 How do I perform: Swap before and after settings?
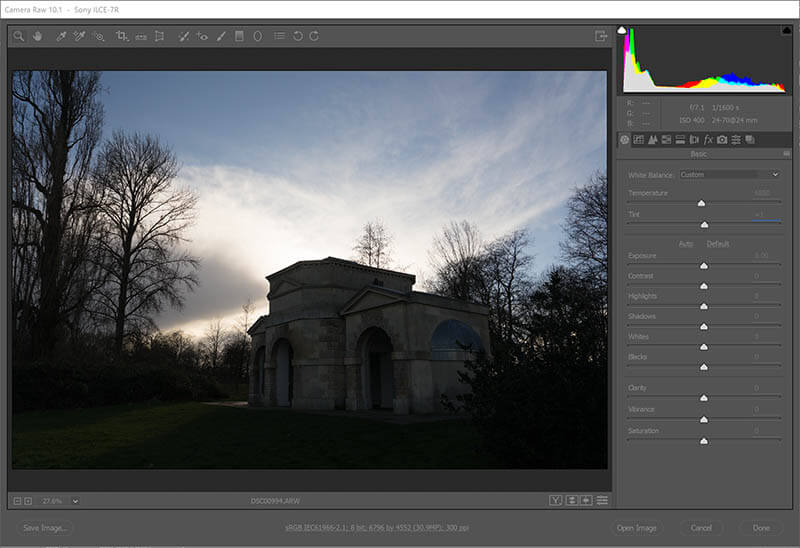point(572,501)
